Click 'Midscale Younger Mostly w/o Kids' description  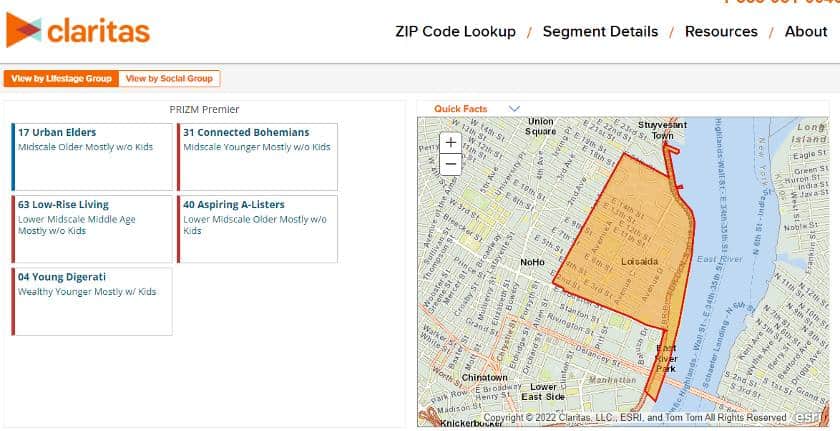click(257, 147)
